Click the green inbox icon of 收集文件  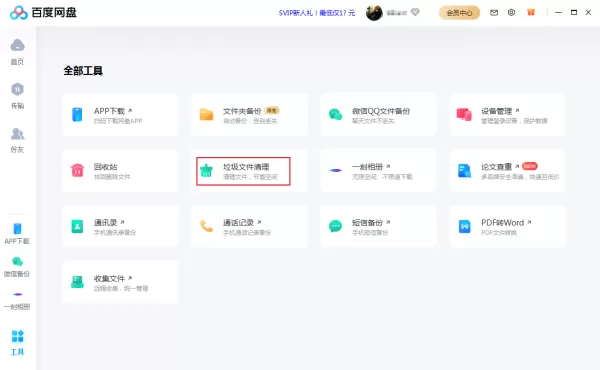(x=77, y=282)
